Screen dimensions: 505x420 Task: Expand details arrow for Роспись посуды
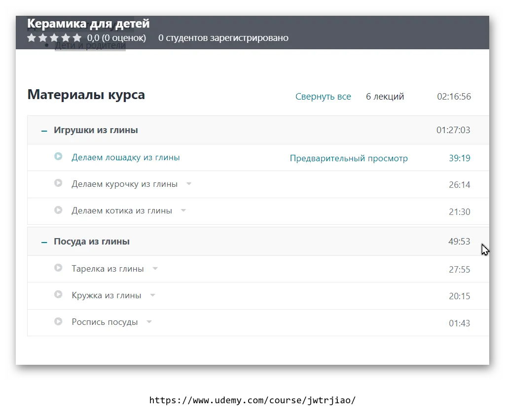coord(149,322)
